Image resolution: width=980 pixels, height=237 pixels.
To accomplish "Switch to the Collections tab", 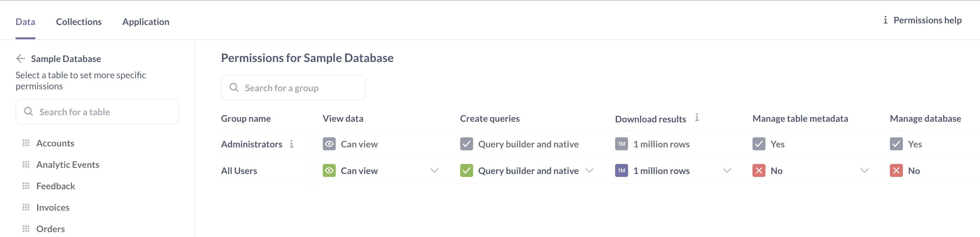I will 79,22.
